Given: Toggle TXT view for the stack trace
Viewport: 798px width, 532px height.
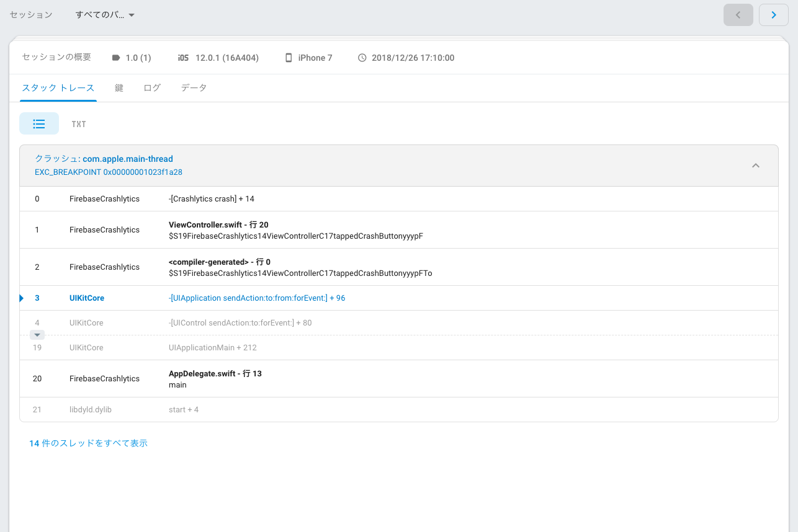Looking at the screenshot, I should coord(79,123).
